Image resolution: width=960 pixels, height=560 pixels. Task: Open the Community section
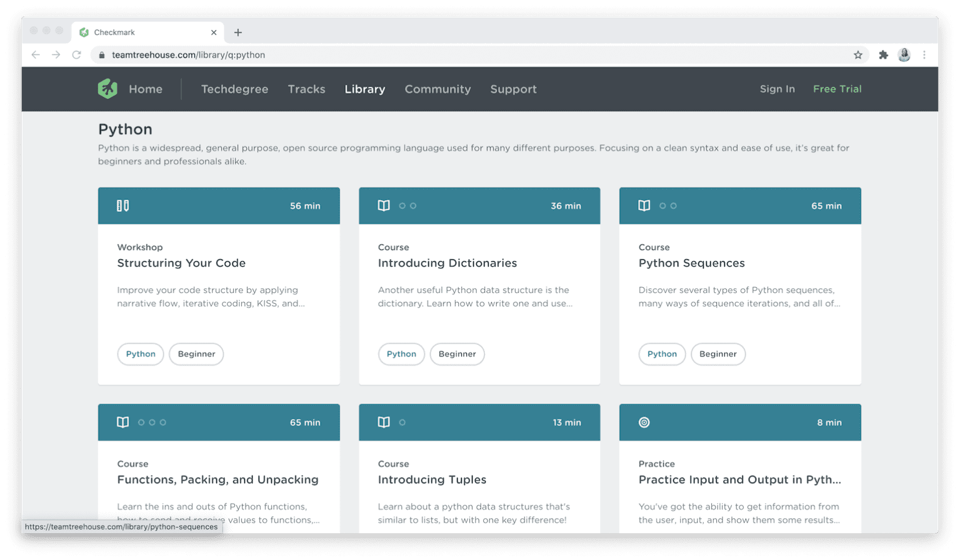[x=437, y=89]
